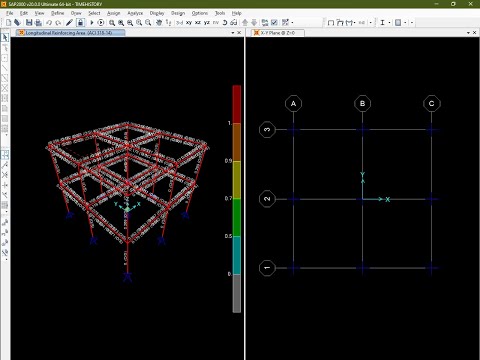Set view to the yz plane
Viewport: 480px width, 360px height.
pyautogui.click(x=207, y=22)
